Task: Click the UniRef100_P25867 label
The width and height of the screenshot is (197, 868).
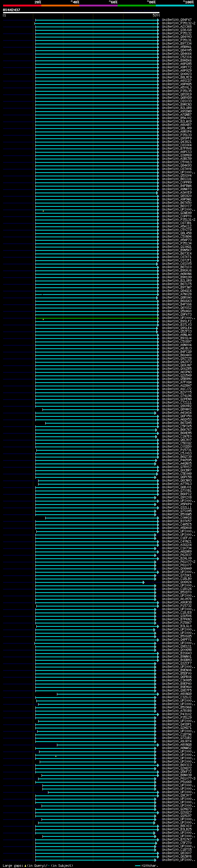Action: pos(177,623)
